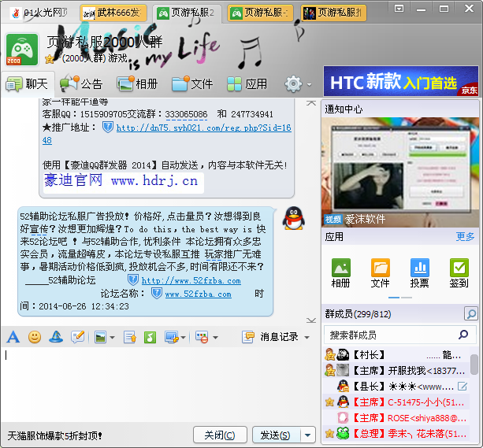The height and width of the screenshot is (448, 483).
Task: Click the green music share icon
Action: pos(150,337)
